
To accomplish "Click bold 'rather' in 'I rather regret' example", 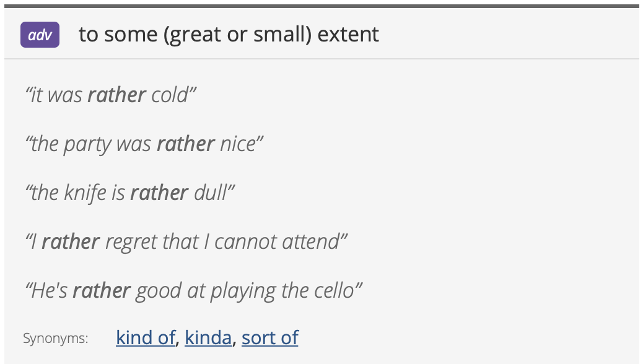I will [x=71, y=241].
